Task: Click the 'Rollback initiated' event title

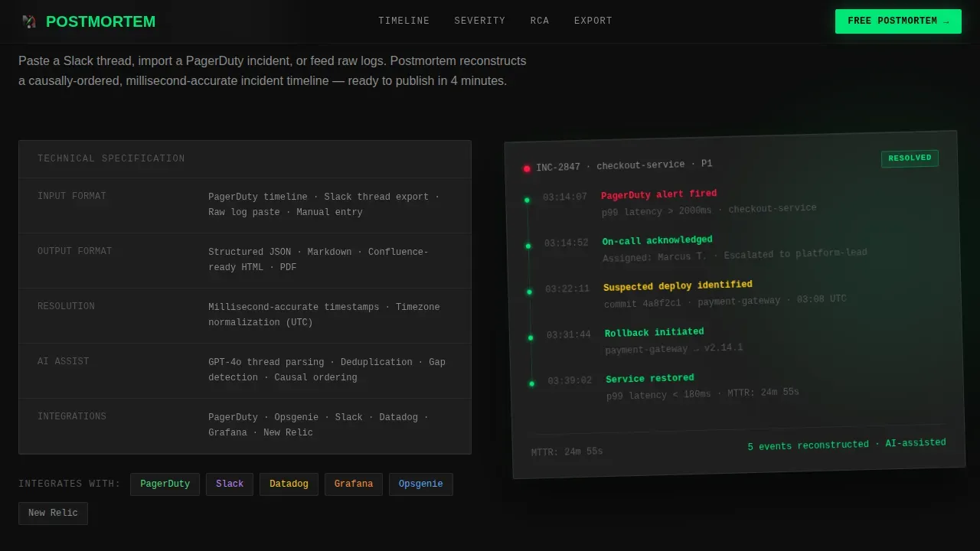Action: click(655, 332)
